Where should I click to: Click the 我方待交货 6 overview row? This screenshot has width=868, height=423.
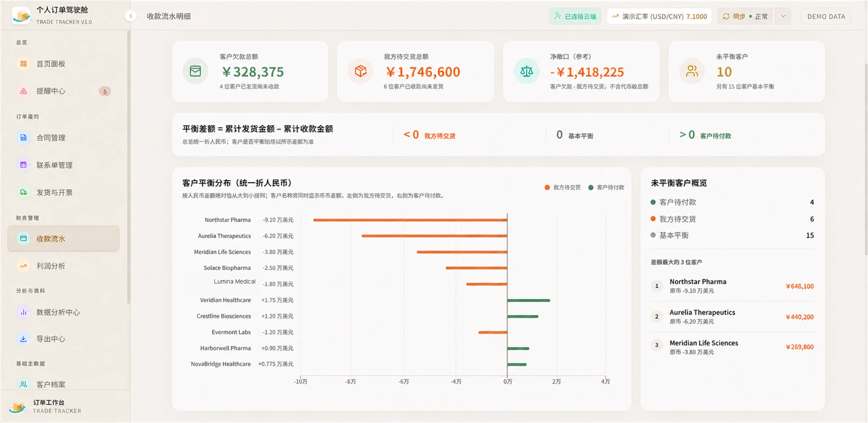(732, 219)
